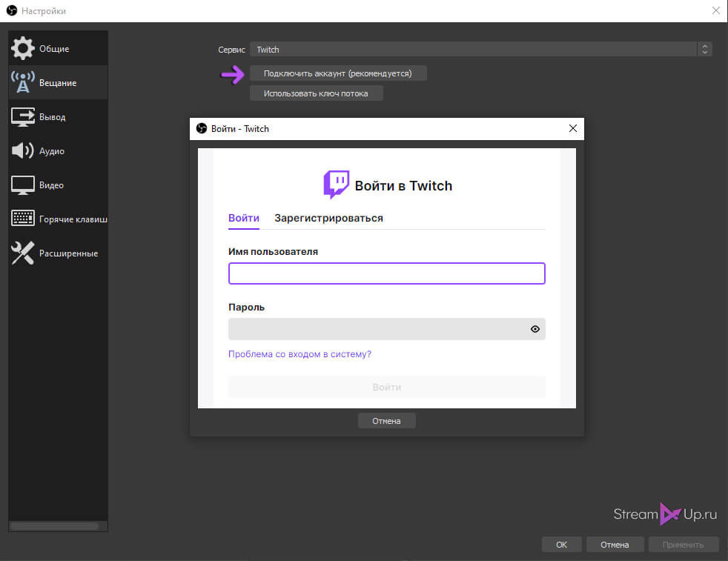The height and width of the screenshot is (561, 728).
Task: Close the Войти - Twitch dialog
Action: (573, 128)
